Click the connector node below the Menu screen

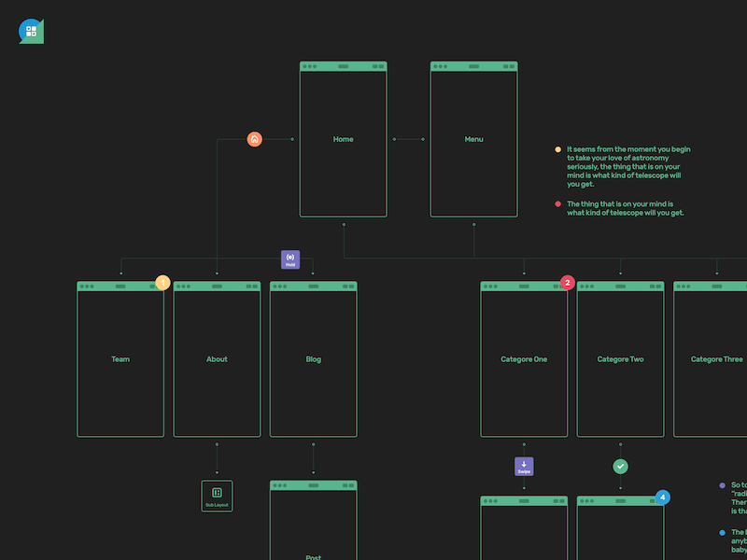473,224
